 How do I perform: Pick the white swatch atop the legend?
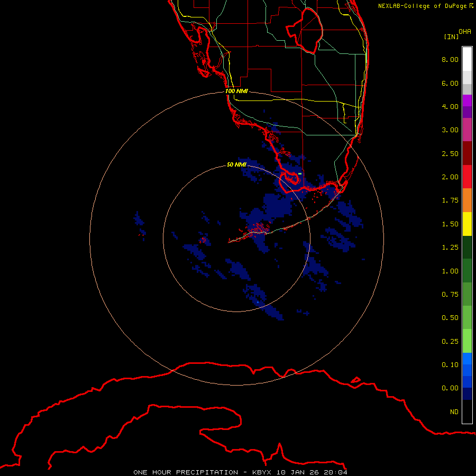[467, 59]
